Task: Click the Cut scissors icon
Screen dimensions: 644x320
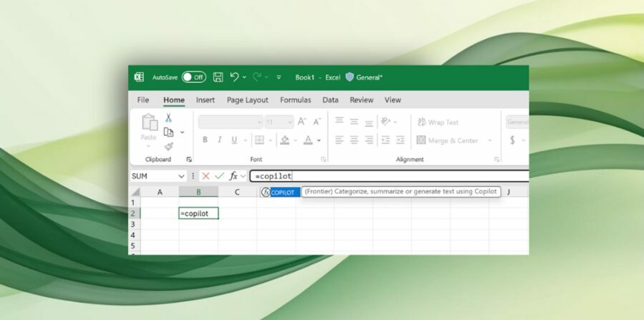Action: pos(169,118)
